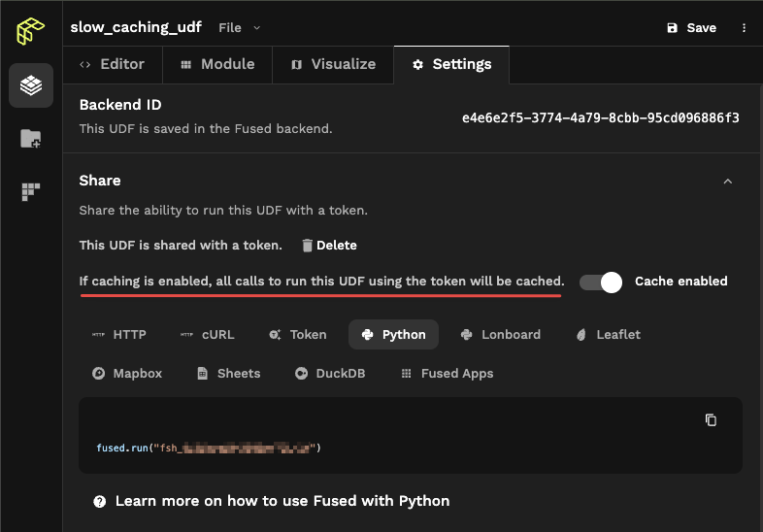The height and width of the screenshot is (532, 763).
Task: Click the Backend ID heading
Action: click(x=120, y=105)
